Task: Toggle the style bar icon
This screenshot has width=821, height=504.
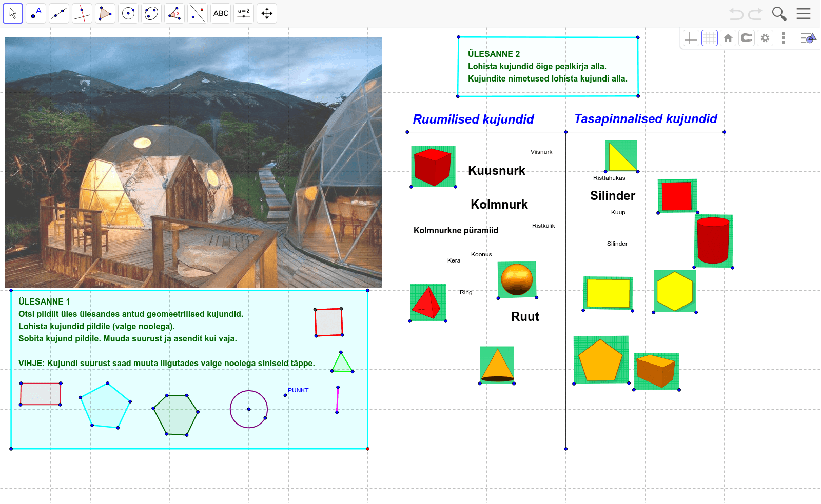Action: (808, 38)
